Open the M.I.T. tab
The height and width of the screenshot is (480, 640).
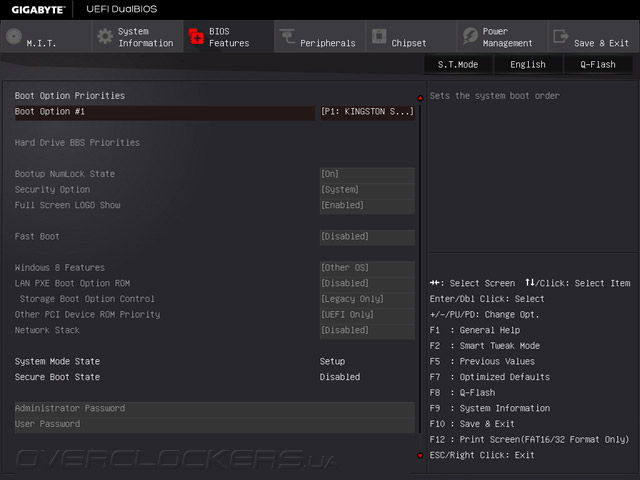click(x=46, y=37)
